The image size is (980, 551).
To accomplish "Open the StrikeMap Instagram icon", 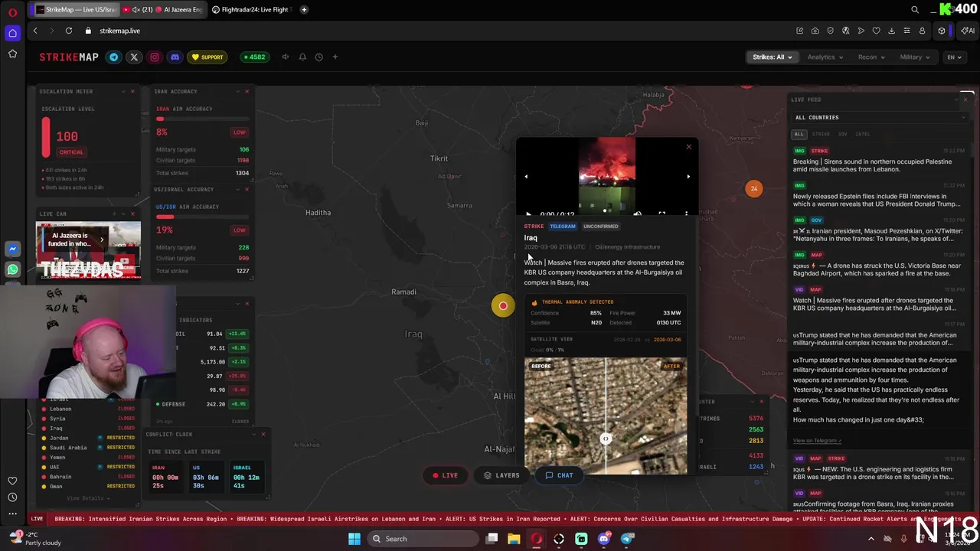I will tap(155, 57).
